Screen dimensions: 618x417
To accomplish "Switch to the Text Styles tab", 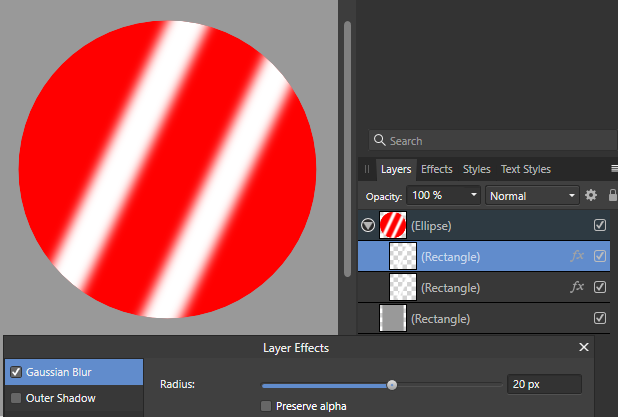I will (x=526, y=169).
